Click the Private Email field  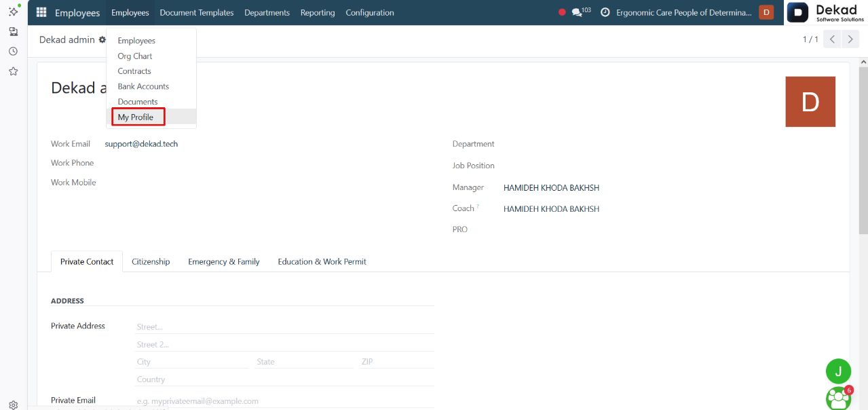(285, 401)
